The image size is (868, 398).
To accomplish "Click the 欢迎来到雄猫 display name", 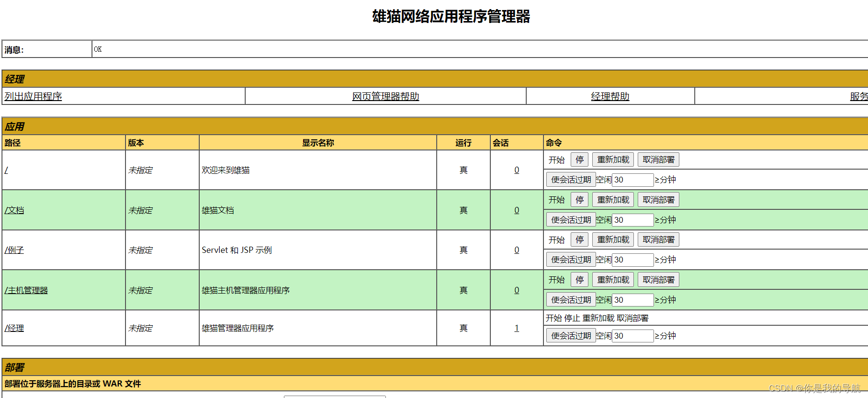I will click(x=225, y=170).
